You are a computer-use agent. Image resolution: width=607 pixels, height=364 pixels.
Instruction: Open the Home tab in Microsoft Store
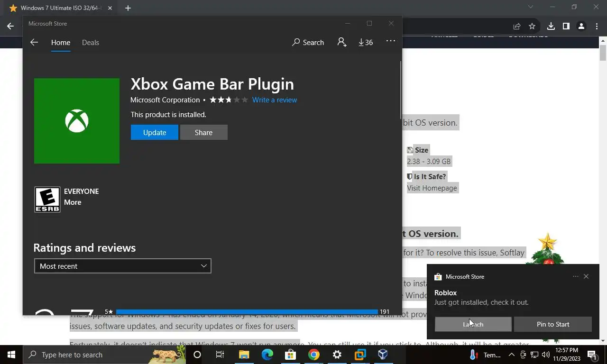[x=61, y=43]
